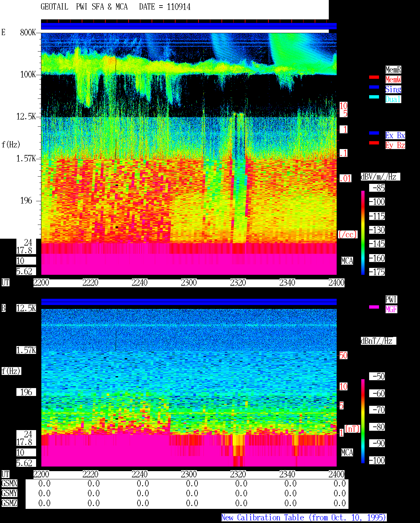The width and height of the screenshot is (420, 523).
Task: Click the red [/cc] density unit label
Action: click(347, 234)
